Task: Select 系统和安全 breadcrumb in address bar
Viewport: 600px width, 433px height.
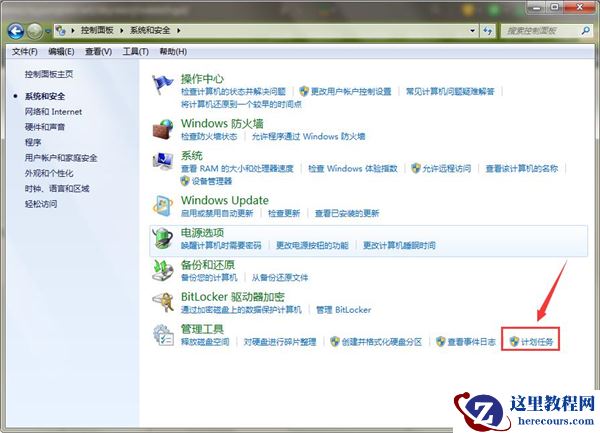Action: point(150,30)
